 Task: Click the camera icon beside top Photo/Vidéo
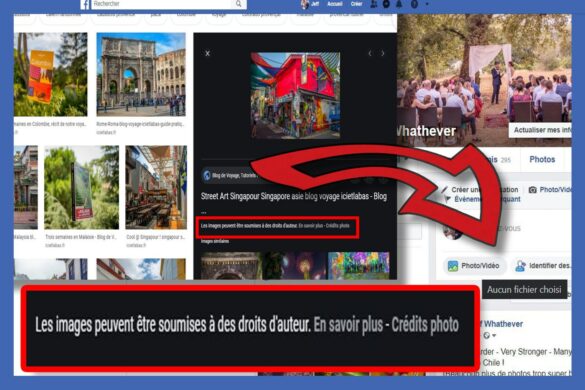pos(533,190)
